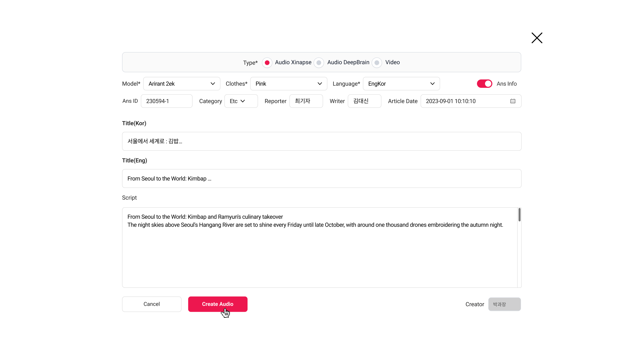Expand the Category dropdown showing Etc
This screenshot has width=644, height=362.
241,101
